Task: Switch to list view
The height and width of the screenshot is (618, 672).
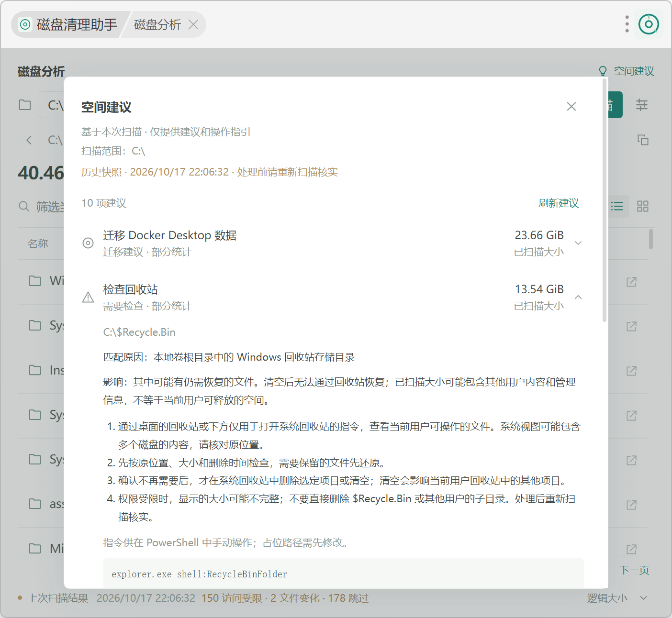Action: pos(617,206)
